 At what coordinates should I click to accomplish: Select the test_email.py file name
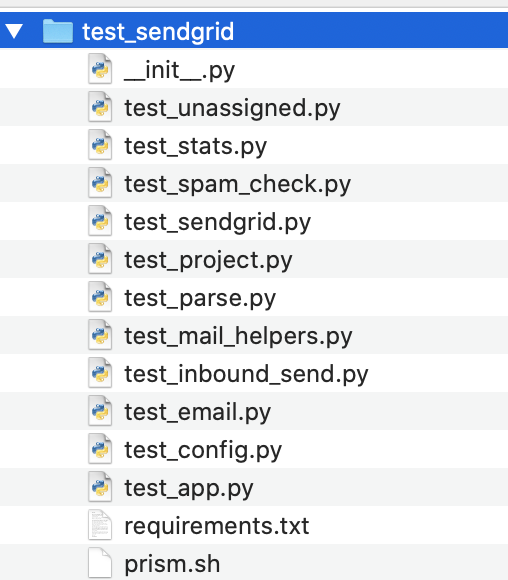point(198,412)
